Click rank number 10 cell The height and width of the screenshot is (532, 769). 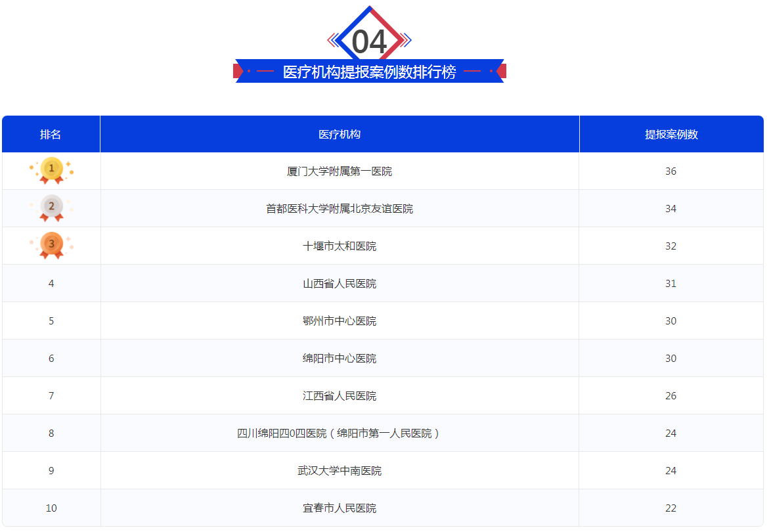coord(51,508)
